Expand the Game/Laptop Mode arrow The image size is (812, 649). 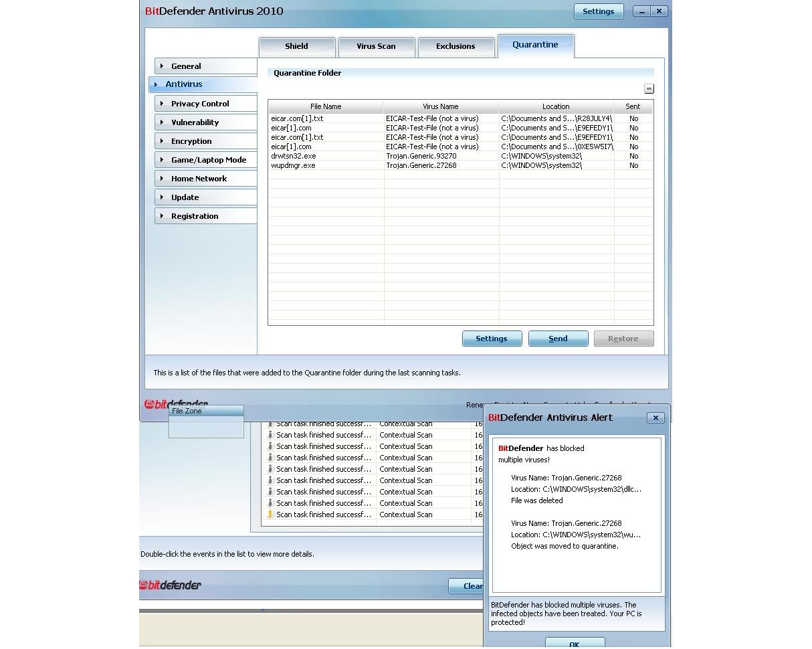(162, 160)
